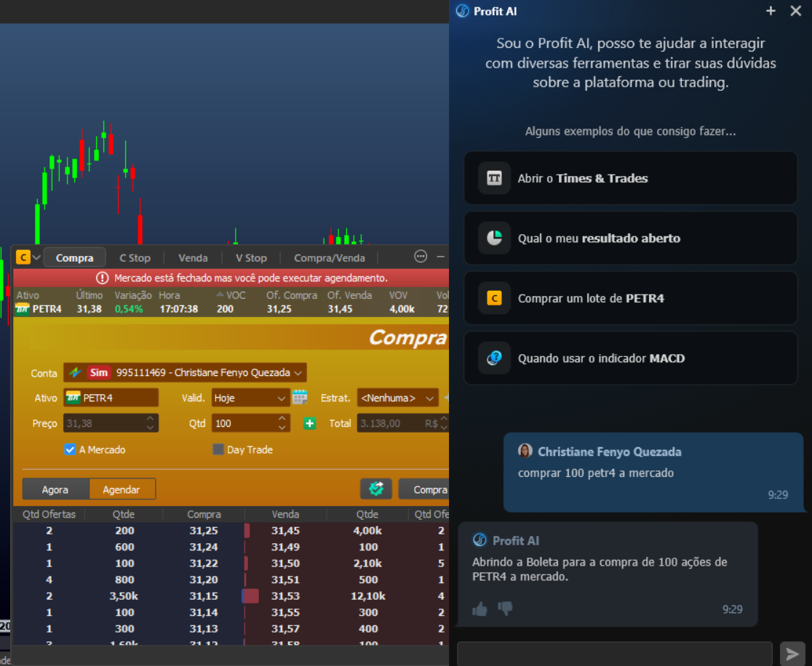
Task: Switch to the C Stop tab
Action: coord(135,257)
